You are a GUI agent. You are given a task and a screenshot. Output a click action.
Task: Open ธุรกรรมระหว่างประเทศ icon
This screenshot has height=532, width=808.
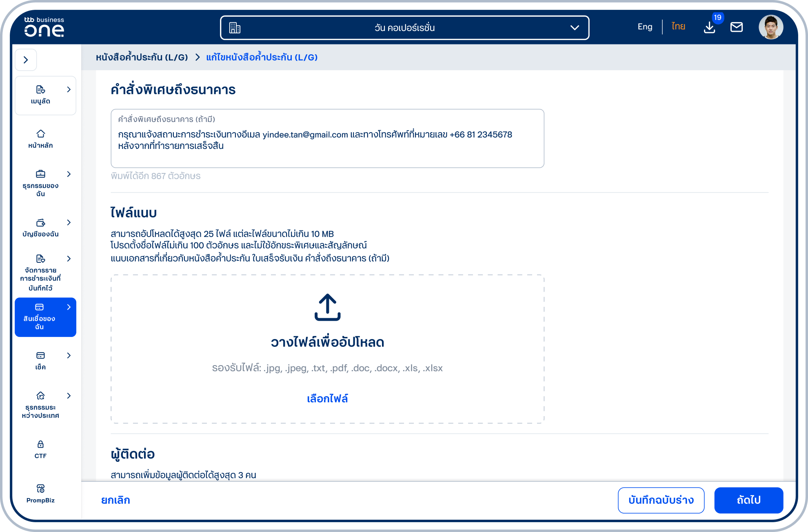click(x=40, y=396)
